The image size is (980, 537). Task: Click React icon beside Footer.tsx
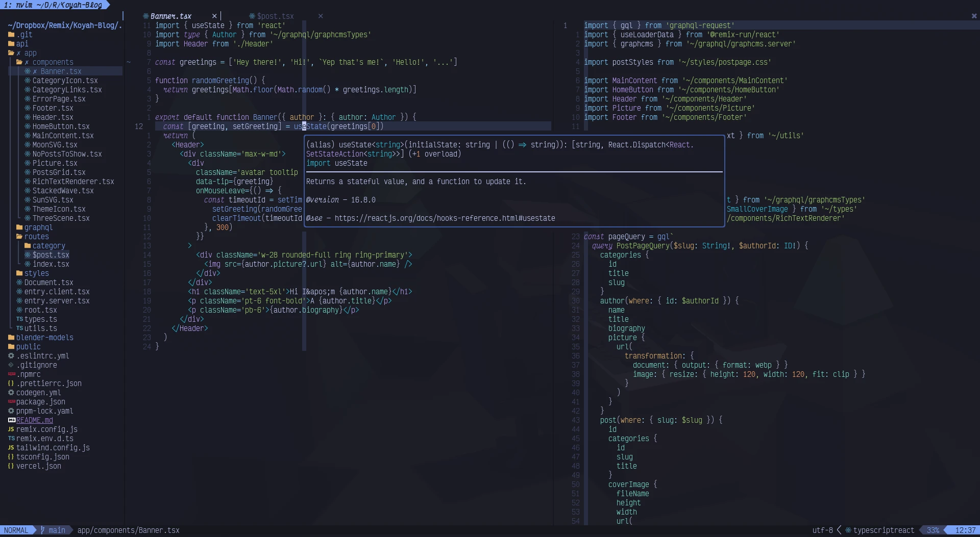tap(28, 108)
